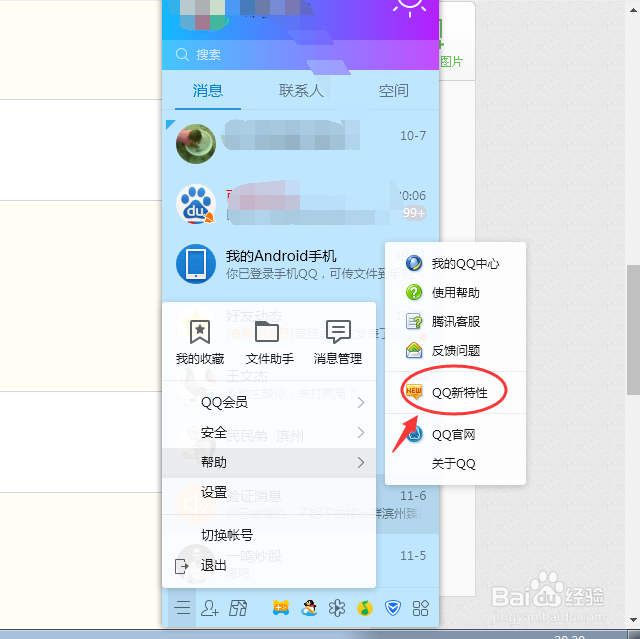
Task: Click the 99+ unread badge
Action: 414,213
